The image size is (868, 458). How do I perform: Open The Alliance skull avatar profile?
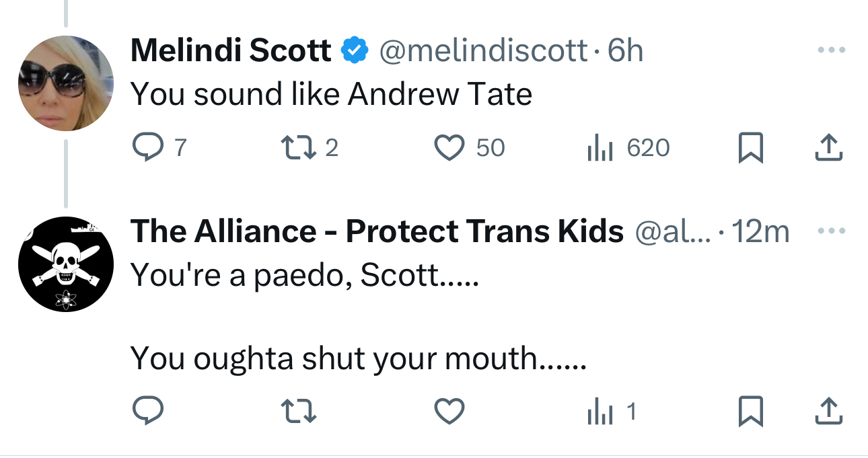click(65, 264)
